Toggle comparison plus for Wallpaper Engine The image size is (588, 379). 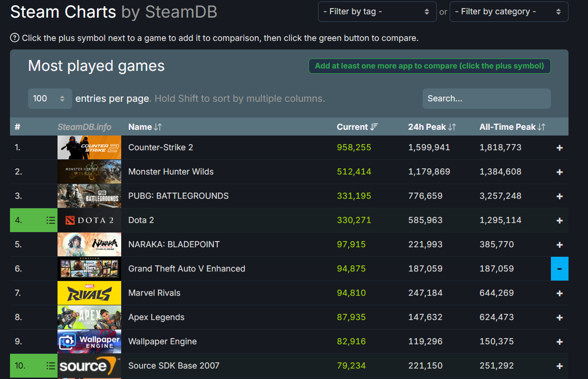(559, 342)
